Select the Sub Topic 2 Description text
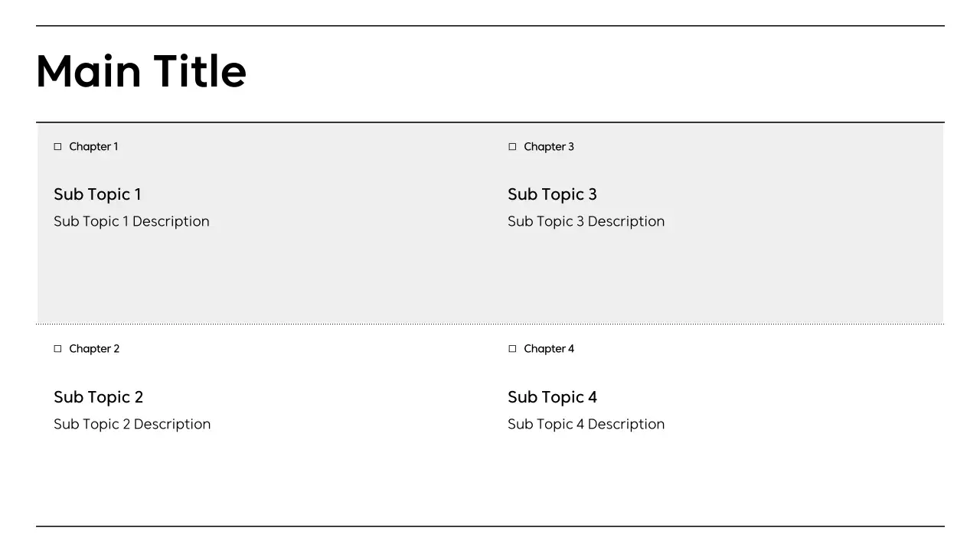Viewport: 980px width, 551px height. pyautogui.click(x=132, y=424)
